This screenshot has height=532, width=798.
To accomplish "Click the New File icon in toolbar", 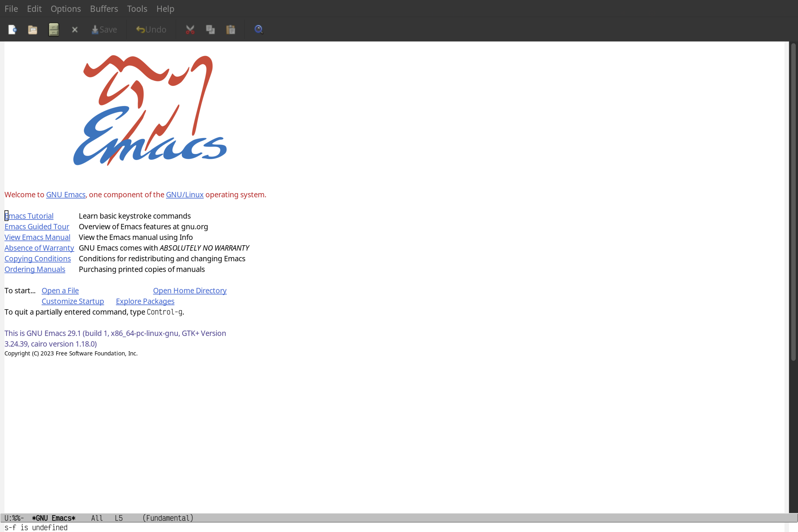I will (x=12, y=29).
